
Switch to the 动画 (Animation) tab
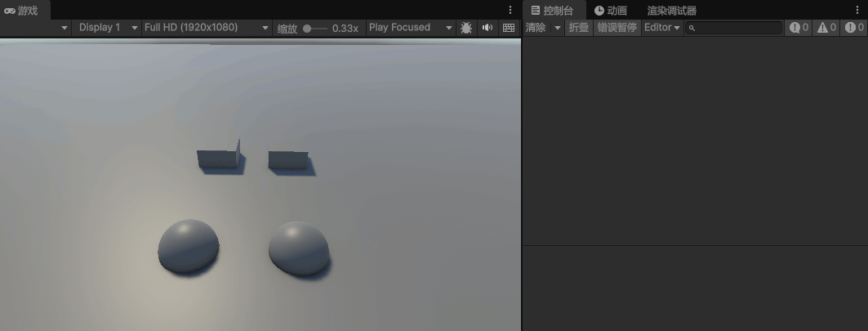point(611,11)
